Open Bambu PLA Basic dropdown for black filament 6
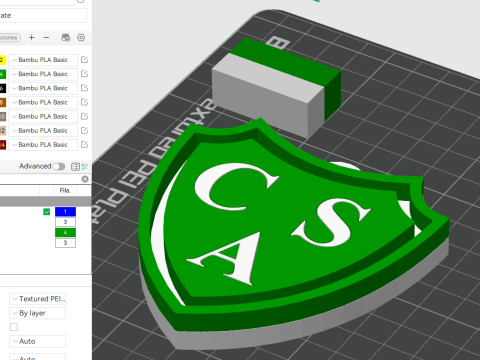Viewport: 480px width, 360px height. [x=43, y=88]
